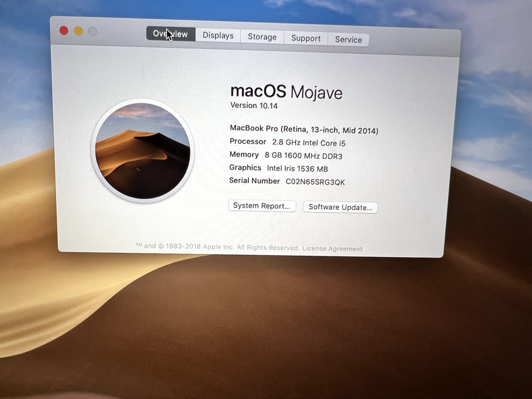The height and width of the screenshot is (399, 532).
Task: Open the Service tab
Action: click(348, 40)
